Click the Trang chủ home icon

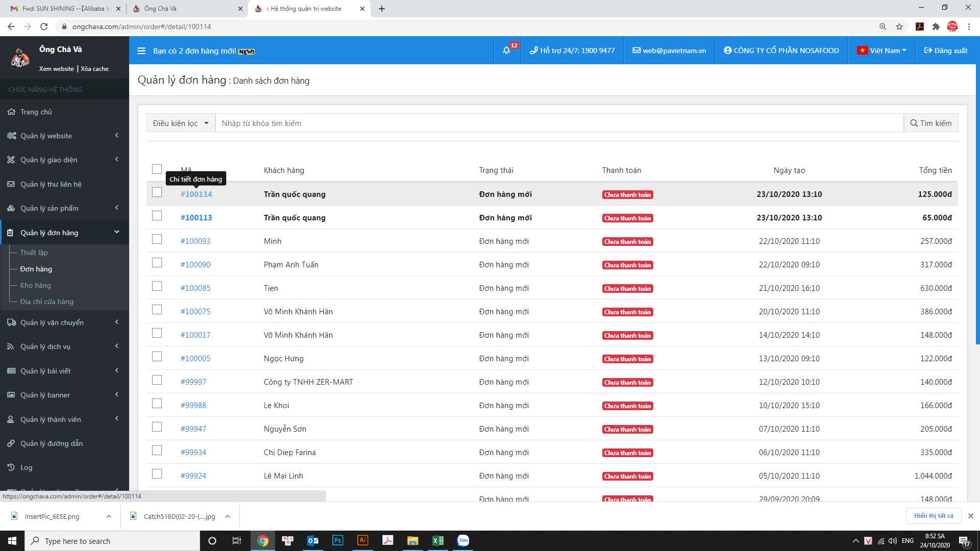(x=11, y=112)
